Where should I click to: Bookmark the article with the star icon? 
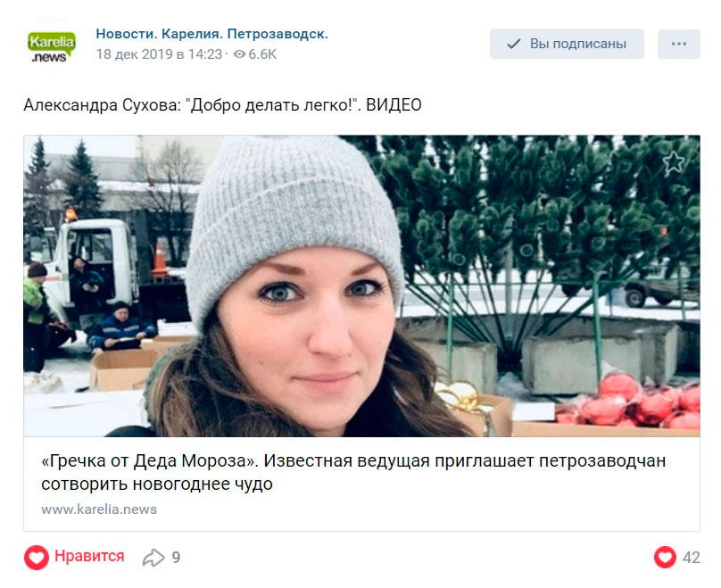674,161
